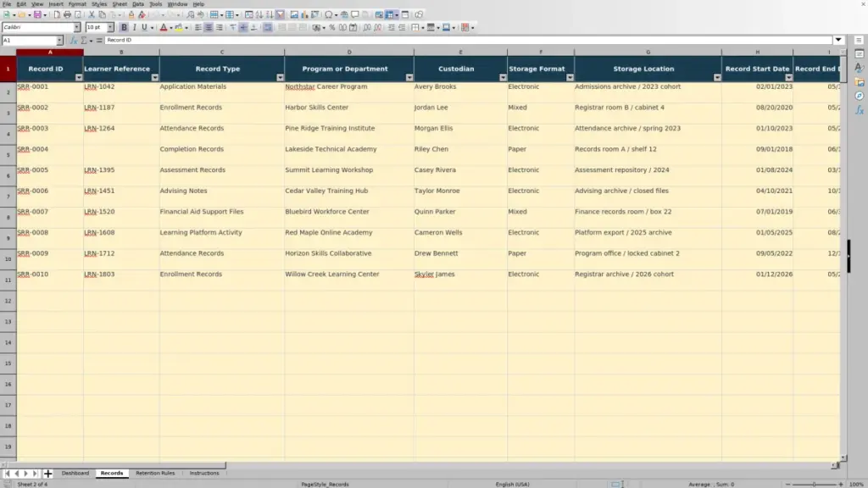Click the Align Right icon

(x=220, y=27)
